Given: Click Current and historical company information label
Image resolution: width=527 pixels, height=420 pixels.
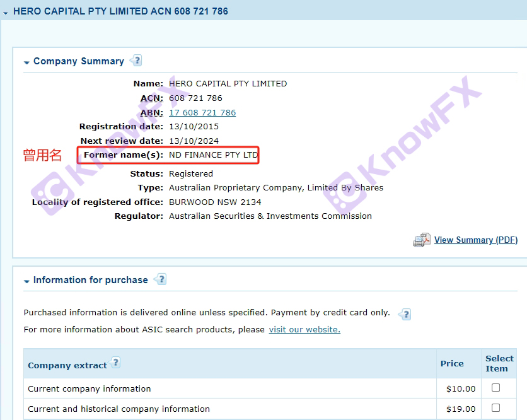Looking at the screenshot, I should pos(119,409).
